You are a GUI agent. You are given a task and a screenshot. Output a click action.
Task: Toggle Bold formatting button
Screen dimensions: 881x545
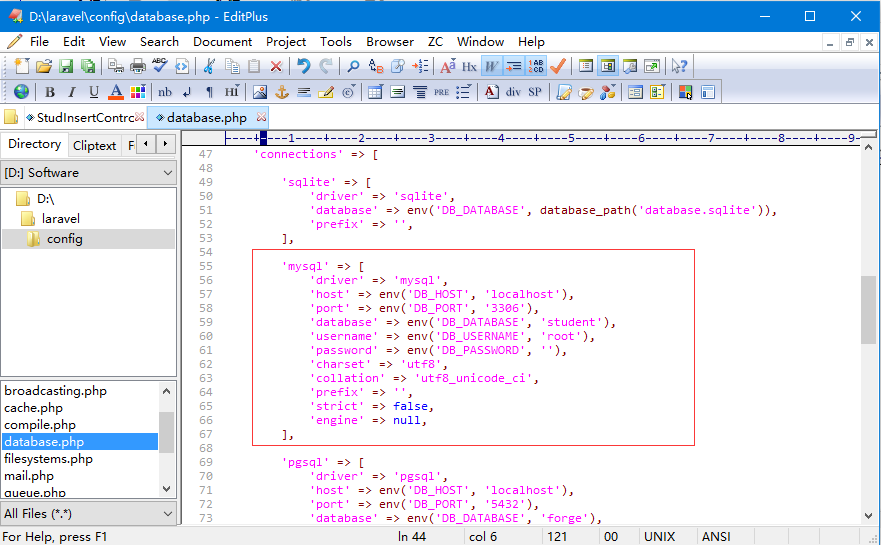50,92
